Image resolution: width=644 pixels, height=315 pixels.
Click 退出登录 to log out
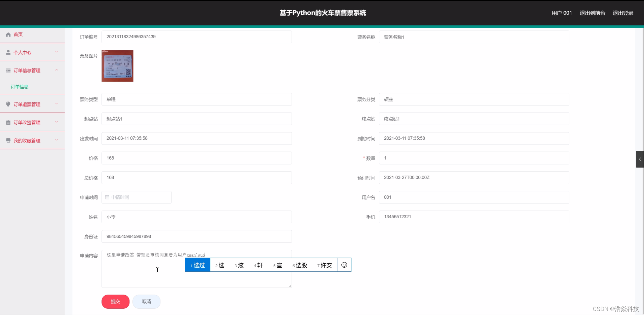(622, 13)
